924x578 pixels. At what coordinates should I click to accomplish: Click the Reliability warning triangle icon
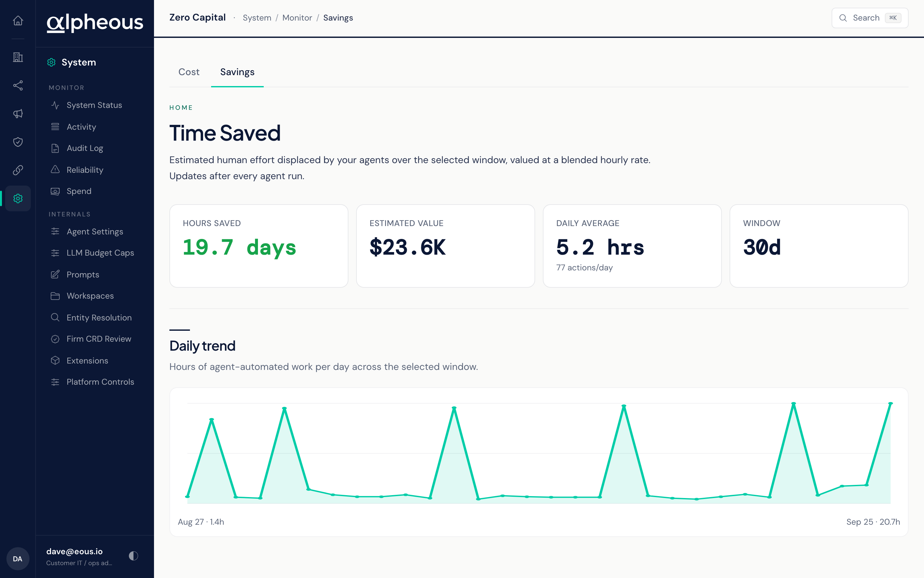coord(56,170)
